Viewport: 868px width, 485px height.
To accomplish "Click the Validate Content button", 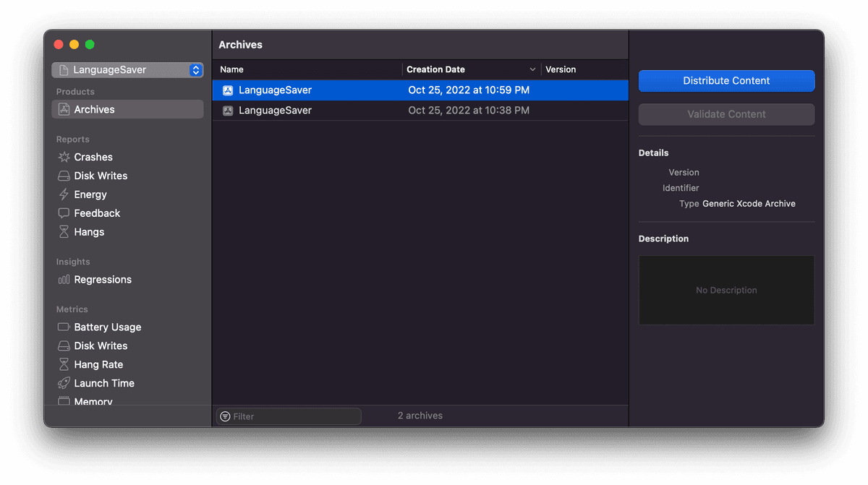I will click(x=726, y=114).
